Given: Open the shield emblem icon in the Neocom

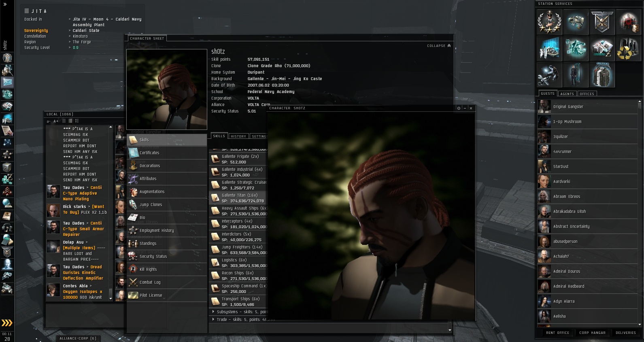Looking at the screenshot, I should 7,252.
